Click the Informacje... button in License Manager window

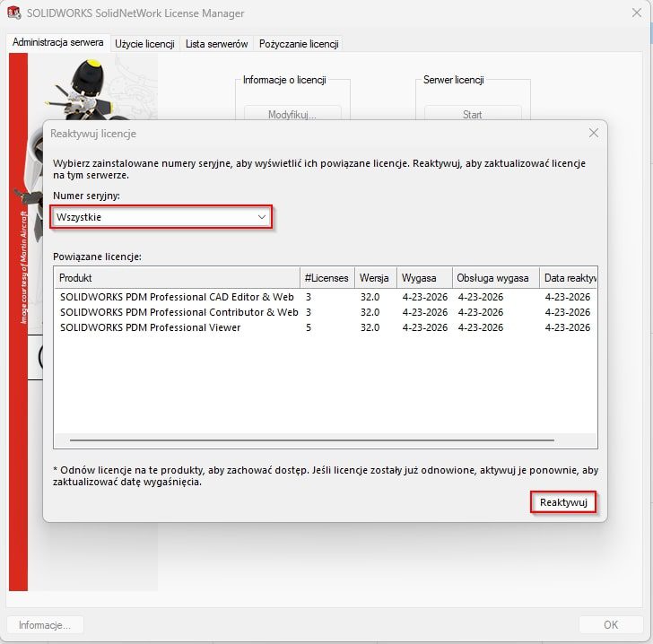(45, 625)
